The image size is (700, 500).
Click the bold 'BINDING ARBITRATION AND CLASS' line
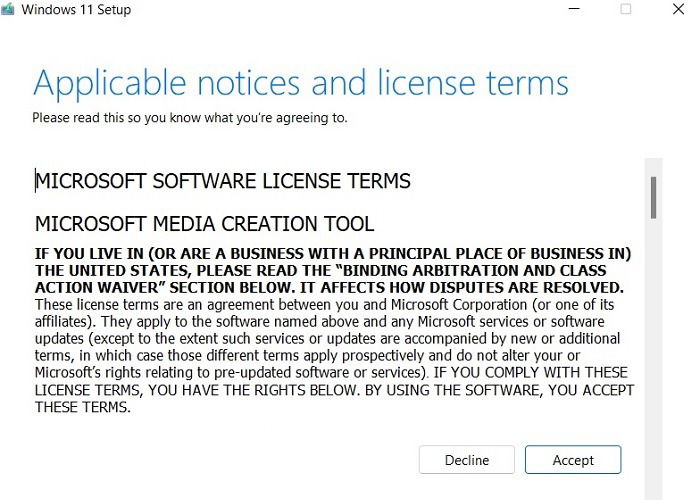coord(321,271)
